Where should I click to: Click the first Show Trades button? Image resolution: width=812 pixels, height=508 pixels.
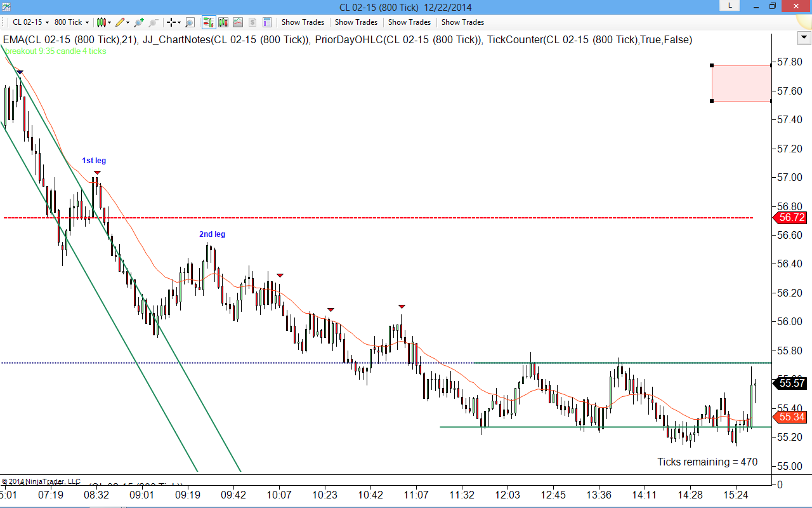coord(303,22)
